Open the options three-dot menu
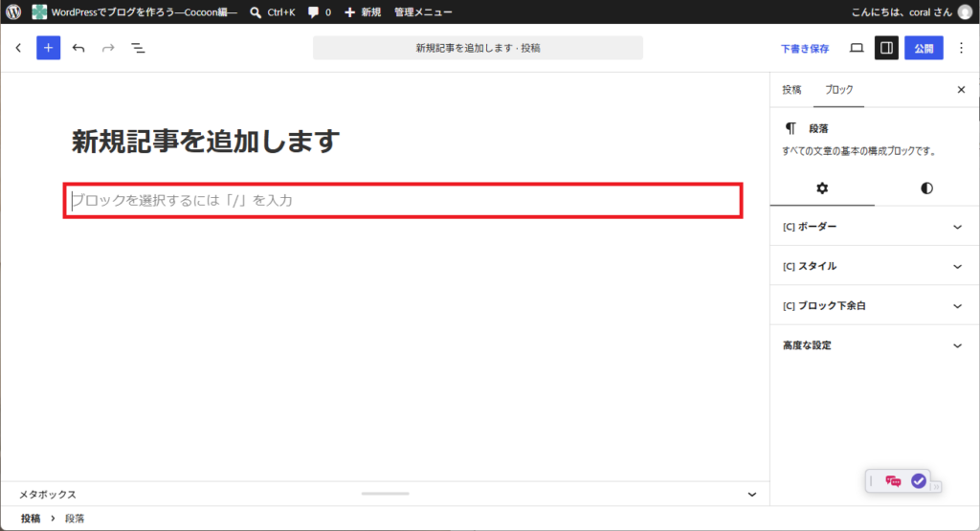This screenshot has height=531, width=980. (961, 48)
